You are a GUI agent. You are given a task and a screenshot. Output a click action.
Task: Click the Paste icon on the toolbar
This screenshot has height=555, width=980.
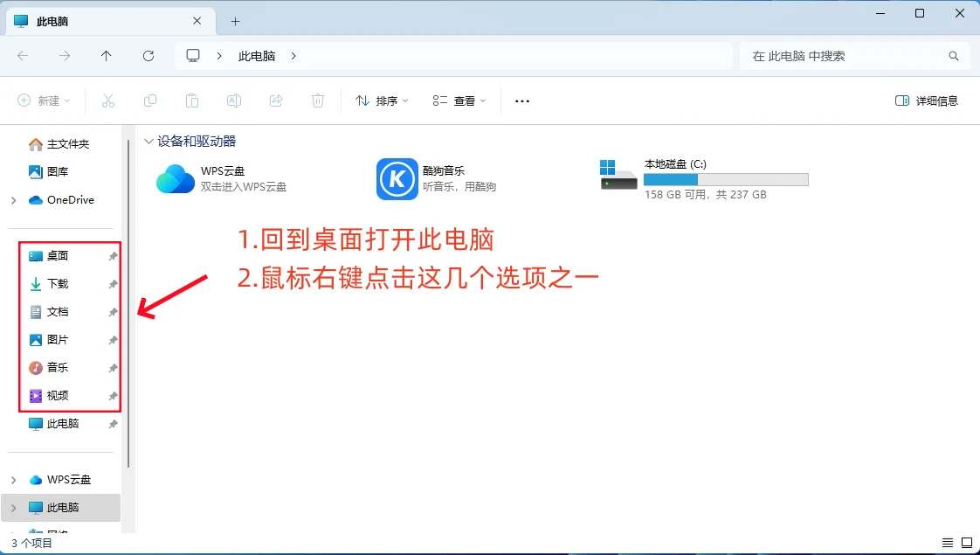[x=192, y=101]
